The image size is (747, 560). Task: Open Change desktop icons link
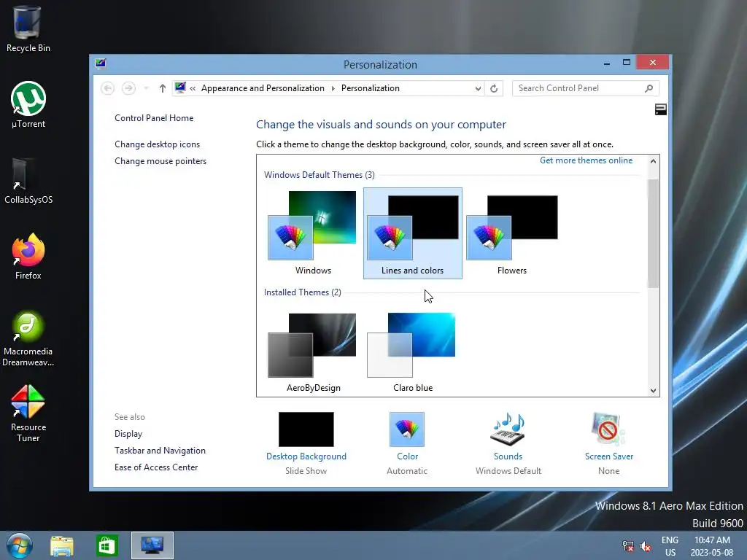click(x=158, y=144)
